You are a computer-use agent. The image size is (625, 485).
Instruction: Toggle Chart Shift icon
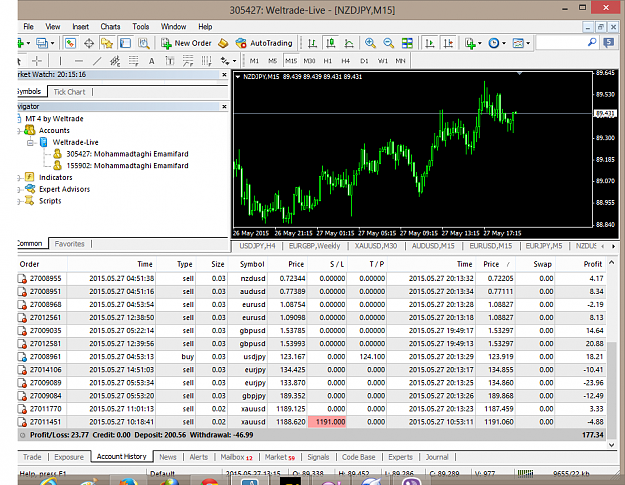448,43
